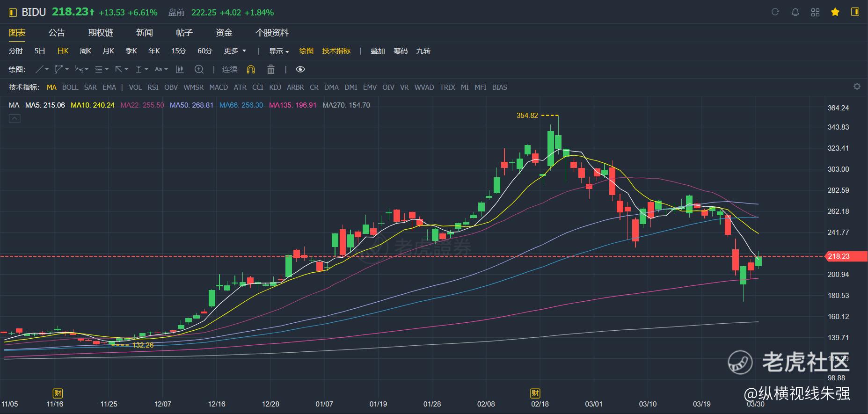The image size is (868, 414).
Task: Select the RSI indicator
Action: pyautogui.click(x=153, y=87)
